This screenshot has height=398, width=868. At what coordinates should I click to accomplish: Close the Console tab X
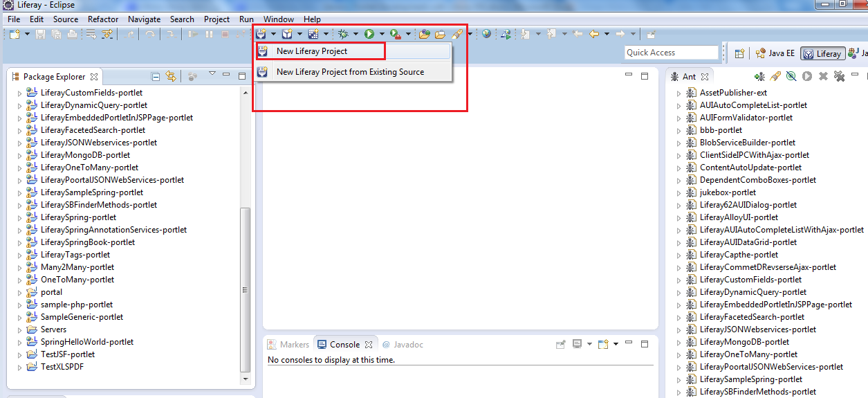369,345
